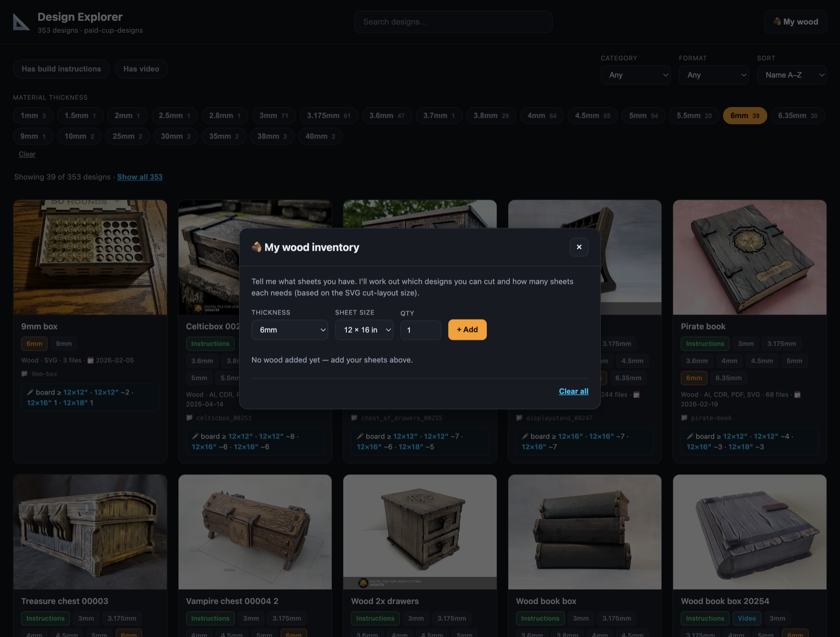Screen dimensions: 840x637
Task: Click the calendar icon on 9mm box card
Action: [x=91, y=360]
